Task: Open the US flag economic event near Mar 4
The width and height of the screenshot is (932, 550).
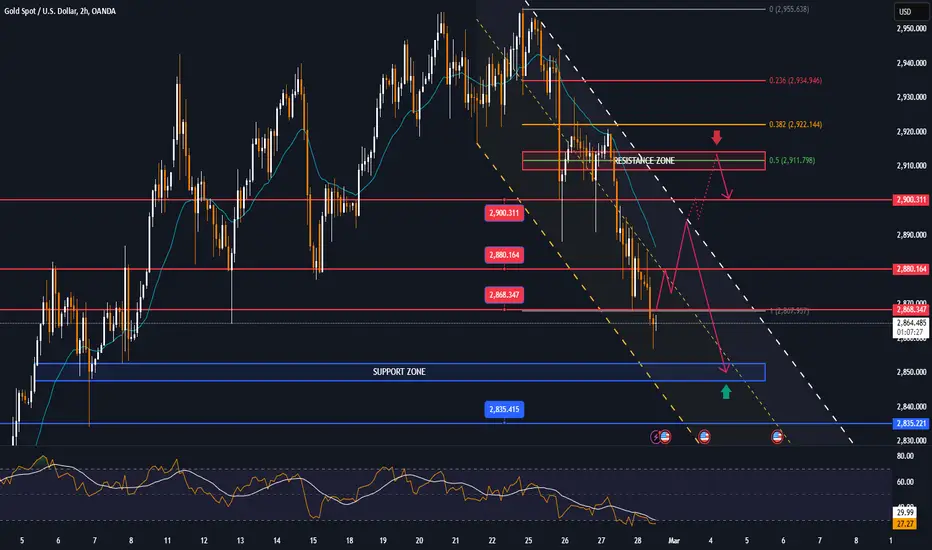Action: pyautogui.click(x=704, y=437)
